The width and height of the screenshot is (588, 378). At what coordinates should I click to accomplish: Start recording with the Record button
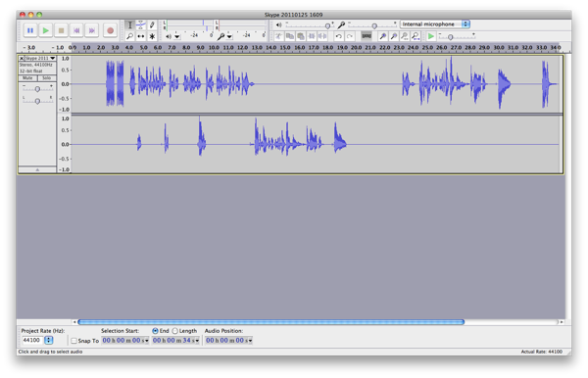click(x=110, y=30)
